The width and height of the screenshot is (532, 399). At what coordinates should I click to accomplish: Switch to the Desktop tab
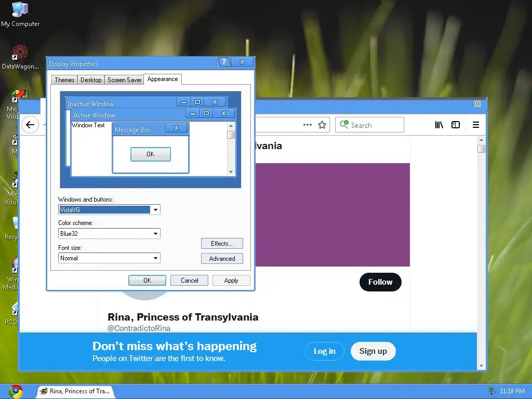click(x=90, y=79)
